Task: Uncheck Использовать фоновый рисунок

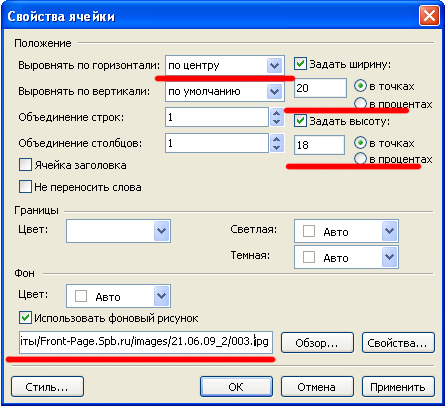Action: pyautogui.click(x=25, y=318)
